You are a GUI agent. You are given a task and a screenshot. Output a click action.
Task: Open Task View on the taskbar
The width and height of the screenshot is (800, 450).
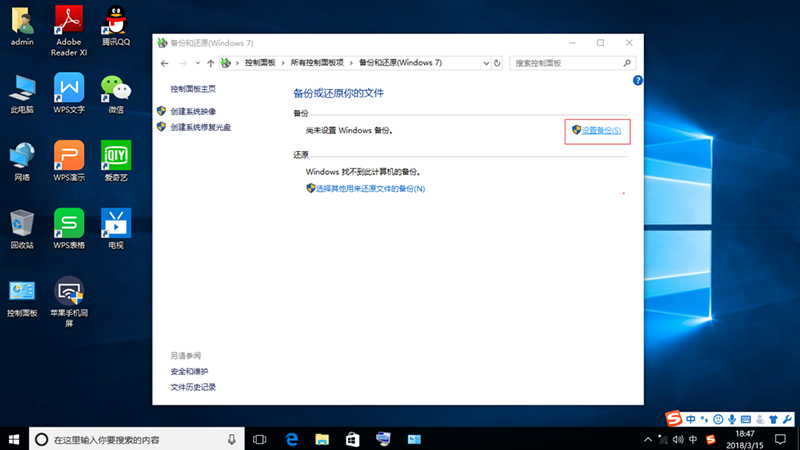260,439
